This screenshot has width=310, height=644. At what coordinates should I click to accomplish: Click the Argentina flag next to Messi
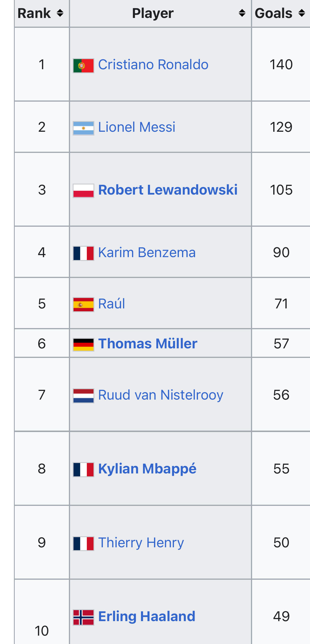click(x=83, y=128)
